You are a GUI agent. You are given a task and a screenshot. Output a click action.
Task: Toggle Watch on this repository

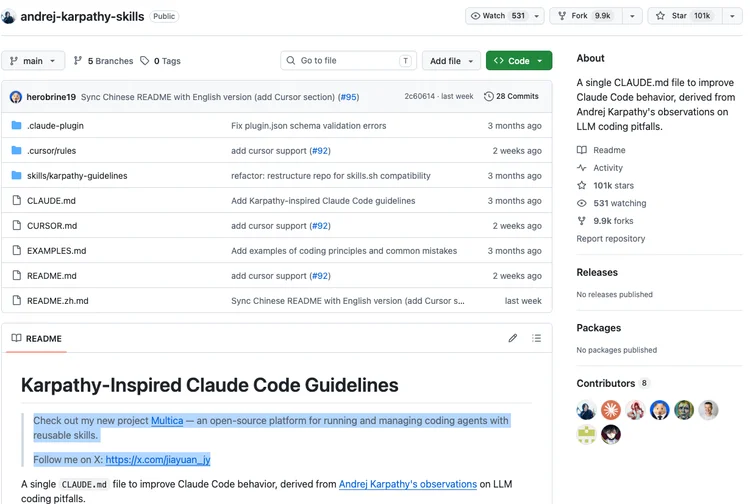[x=498, y=16]
